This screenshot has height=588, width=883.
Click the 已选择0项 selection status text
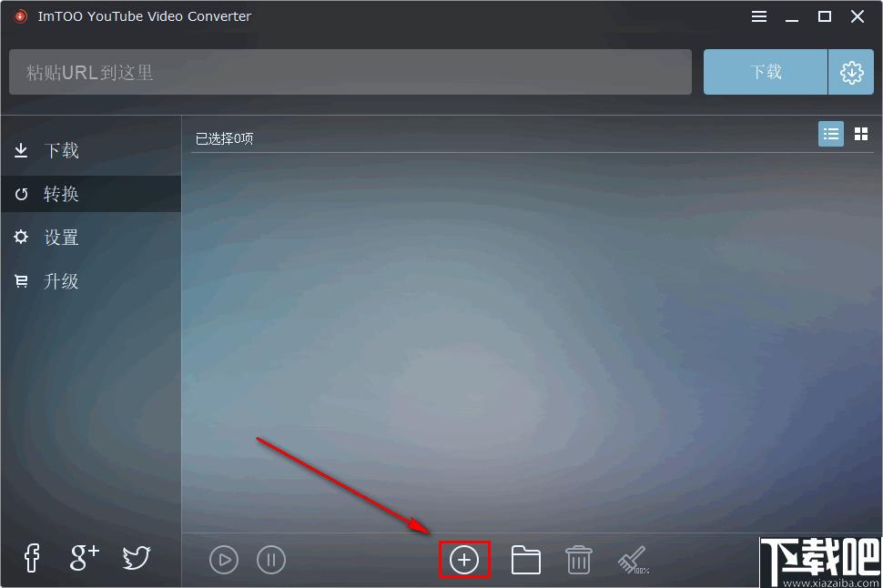tap(224, 138)
